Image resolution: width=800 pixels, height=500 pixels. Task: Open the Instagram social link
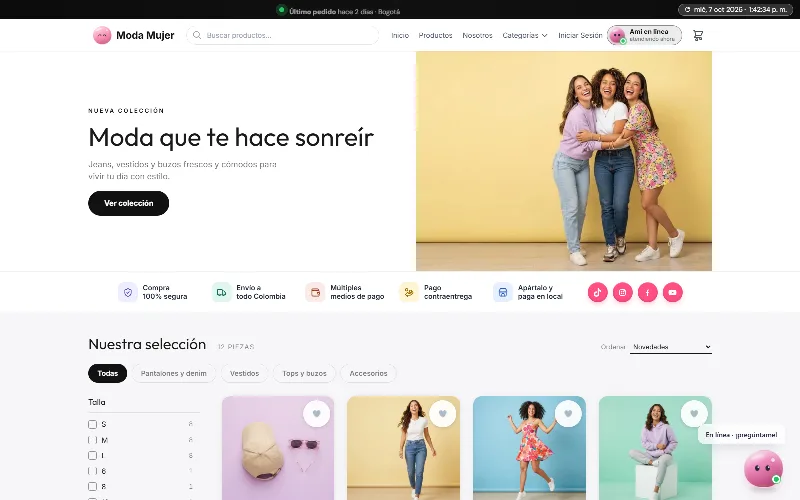[622, 292]
